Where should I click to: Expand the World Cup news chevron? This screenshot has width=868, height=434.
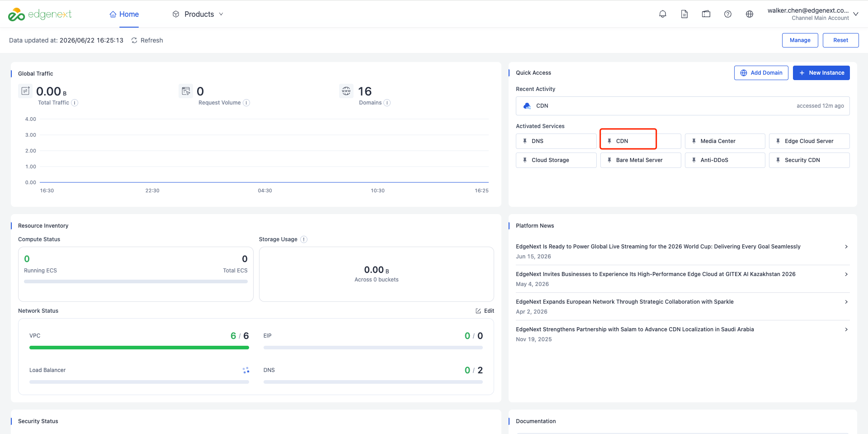pos(846,247)
